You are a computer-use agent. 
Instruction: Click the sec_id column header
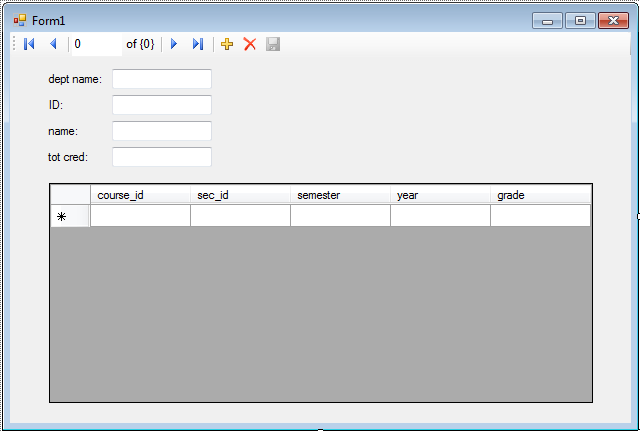pyautogui.click(x=240, y=195)
